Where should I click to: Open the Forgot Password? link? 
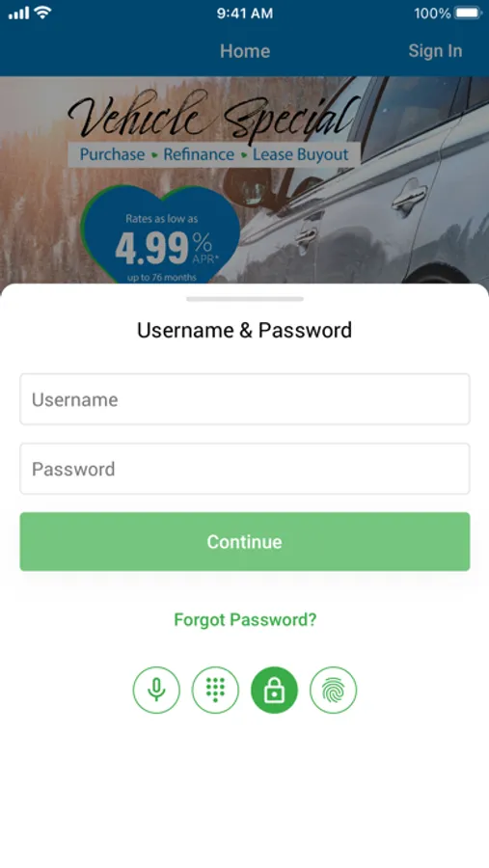point(245,619)
